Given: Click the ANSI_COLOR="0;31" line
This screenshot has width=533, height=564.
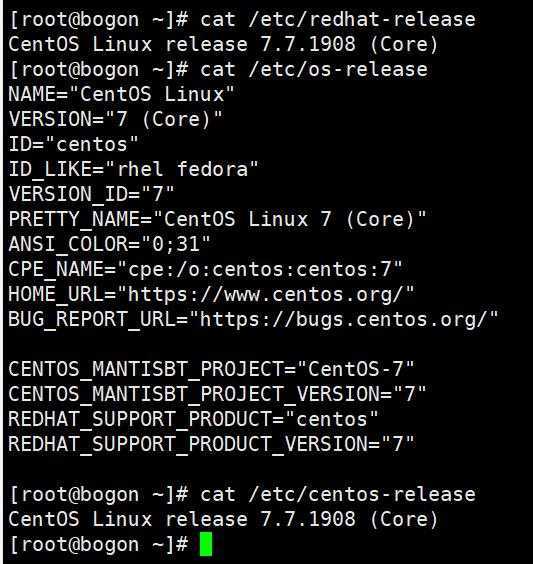Looking at the screenshot, I should click(x=109, y=244).
